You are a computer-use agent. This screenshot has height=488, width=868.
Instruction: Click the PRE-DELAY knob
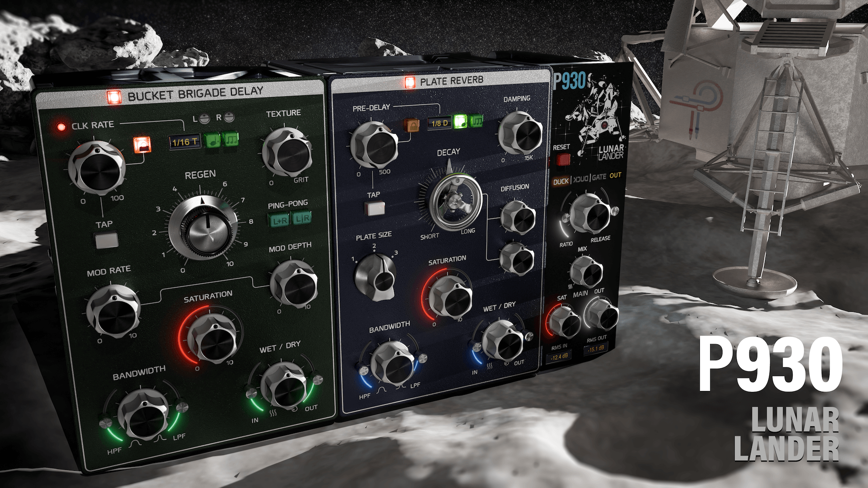click(x=375, y=145)
